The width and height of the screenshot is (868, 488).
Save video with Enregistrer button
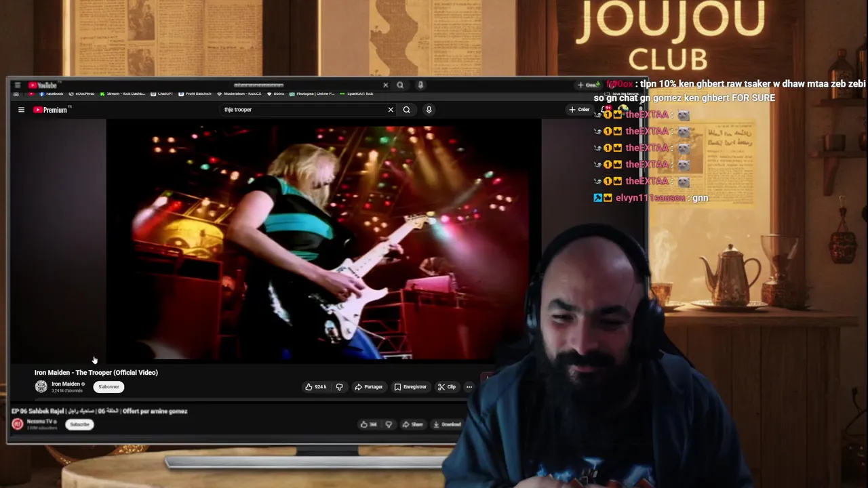pyautogui.click(x=410, y=387)
